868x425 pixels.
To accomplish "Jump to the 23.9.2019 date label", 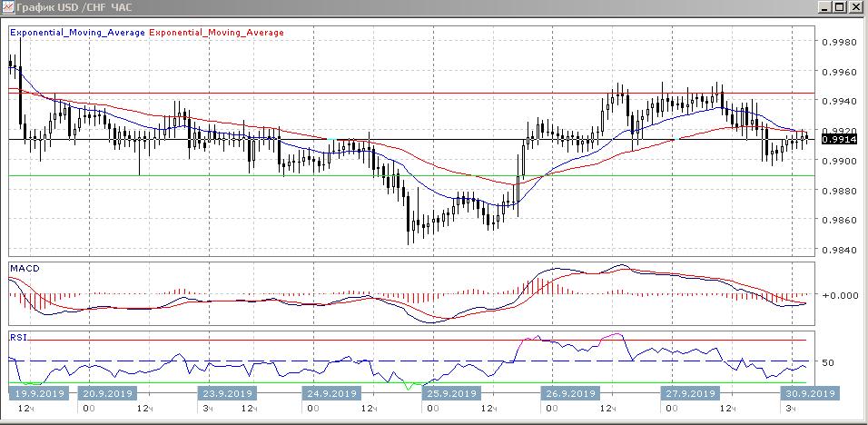I will click(x=226, y=394).
